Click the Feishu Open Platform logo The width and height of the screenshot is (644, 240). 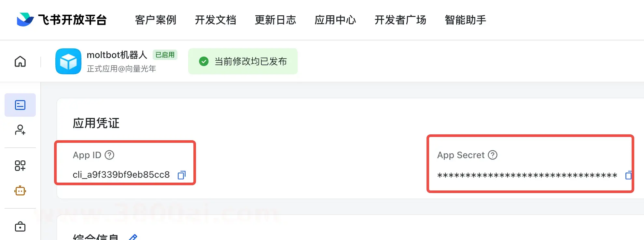(62, 20)
